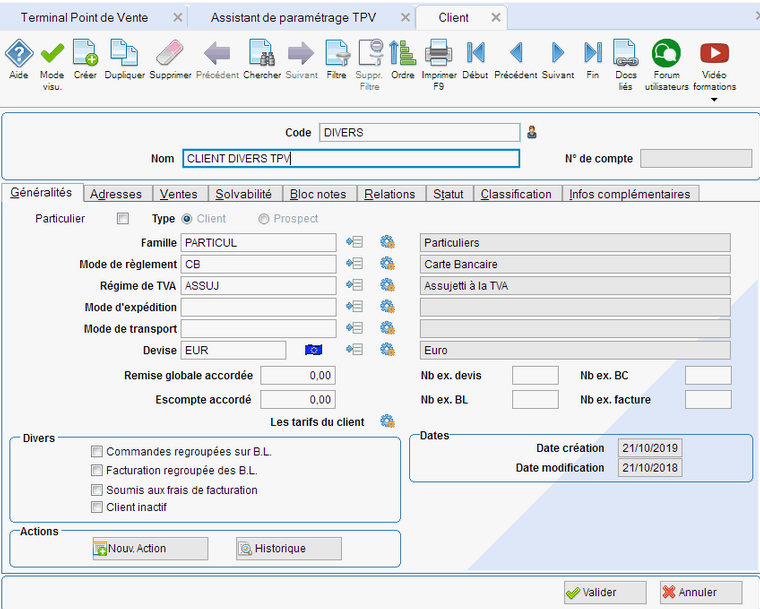Click the person icon next to Code field
Image resolution: width=760 pixels, height=609 pixels.
pos(532,132)
